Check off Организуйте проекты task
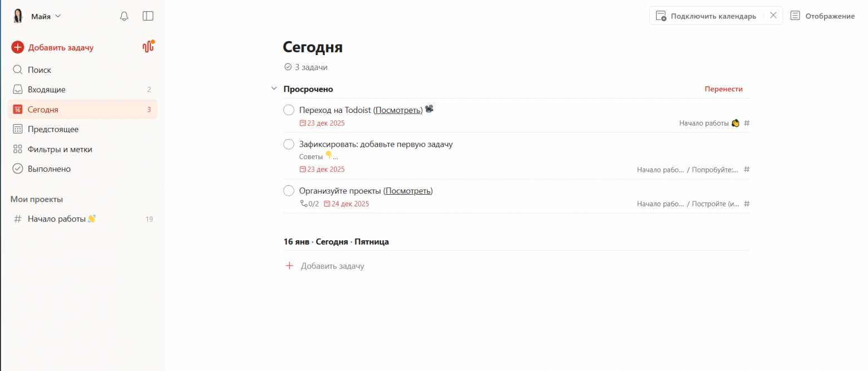This screenshot has width=868, height=371. click(x=289, y=191)
